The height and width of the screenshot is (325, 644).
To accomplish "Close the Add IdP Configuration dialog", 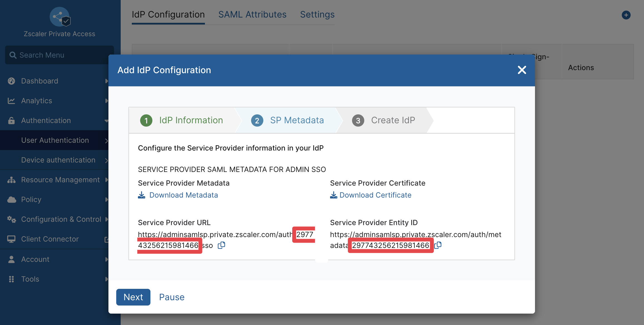I will point(522,70).
